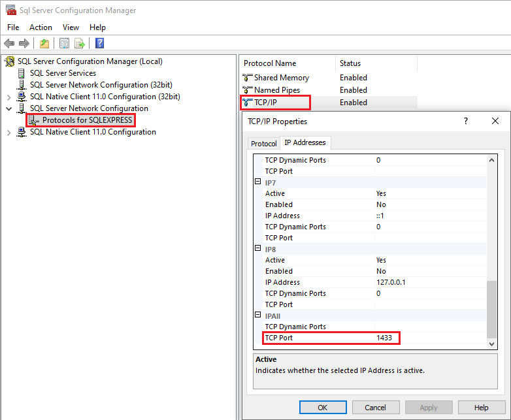Click the Named Pipes protocol icon
This screenshot has height=420, width=511.
(248, 90)
